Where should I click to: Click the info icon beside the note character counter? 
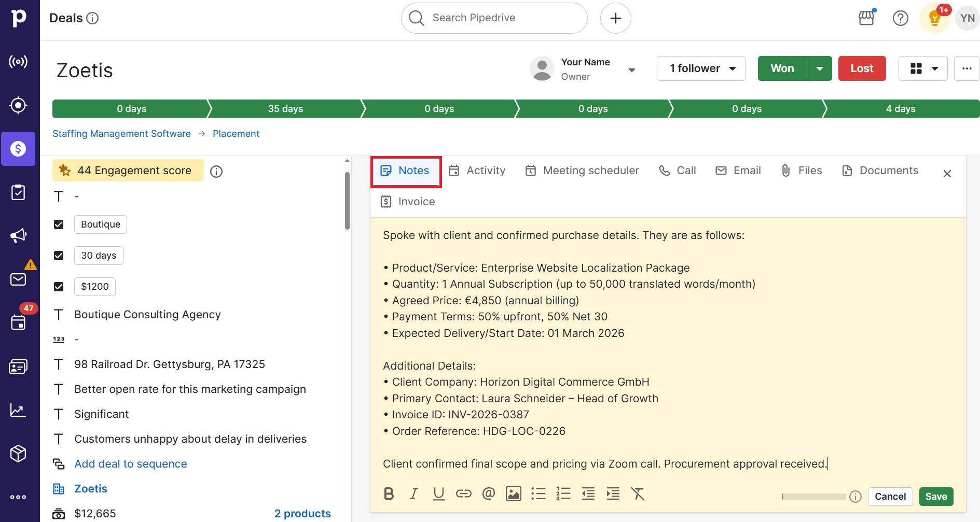tap(855, 497)
